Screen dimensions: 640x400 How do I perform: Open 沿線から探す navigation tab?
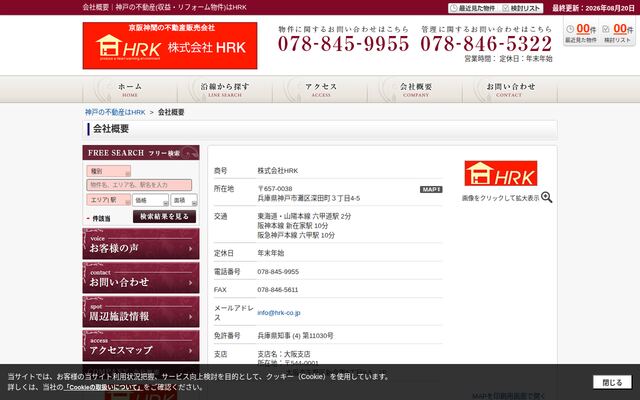[x=225, y=89]
